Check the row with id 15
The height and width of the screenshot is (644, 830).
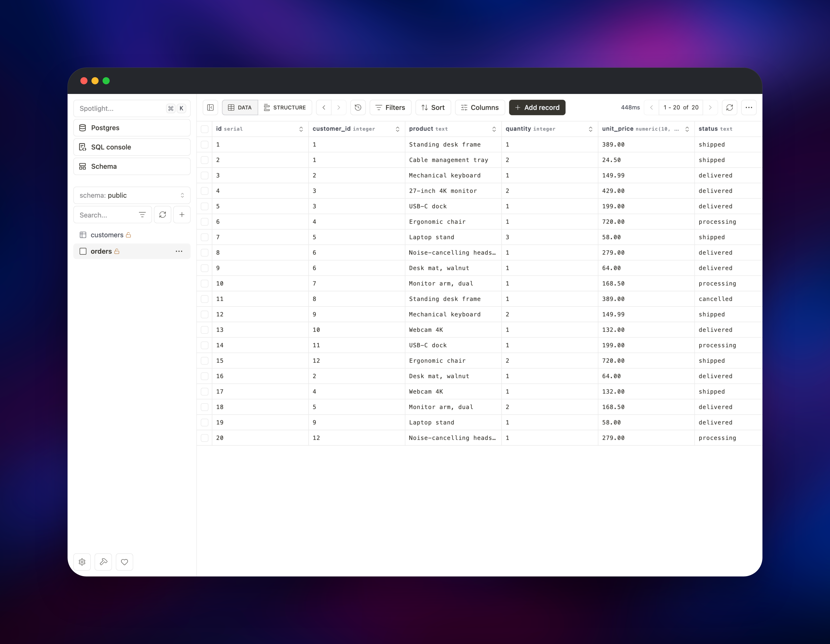click(204, 361)
